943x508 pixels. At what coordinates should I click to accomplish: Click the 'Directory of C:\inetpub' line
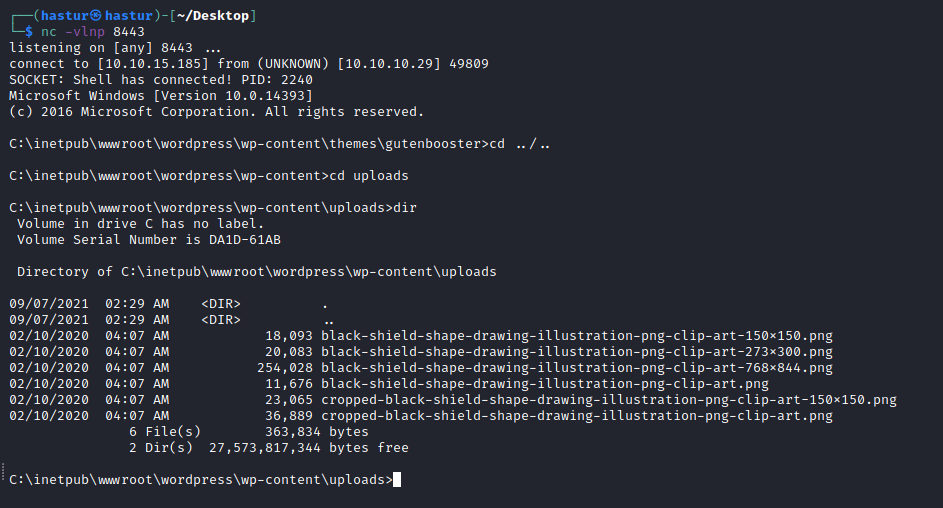[257, 272]
